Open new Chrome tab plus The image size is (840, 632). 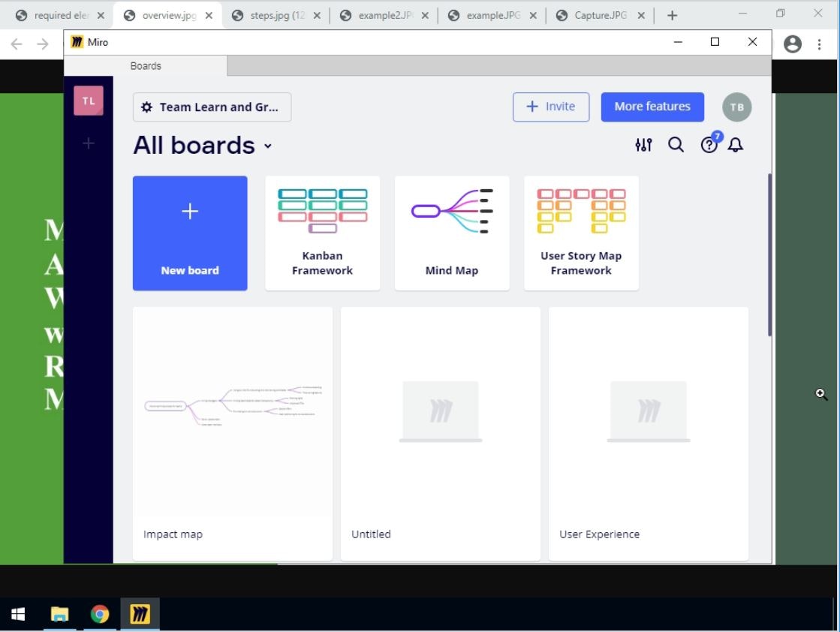point(673,16)
